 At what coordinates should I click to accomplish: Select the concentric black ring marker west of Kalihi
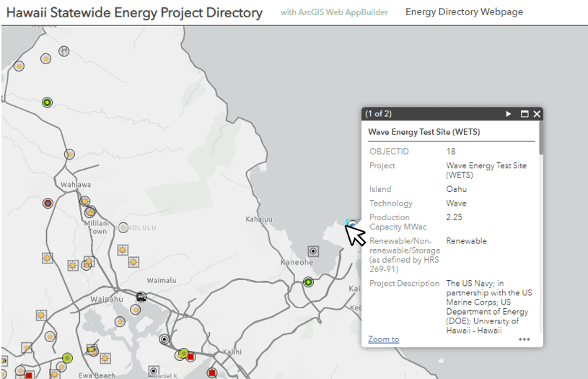(x=164, y=339)
